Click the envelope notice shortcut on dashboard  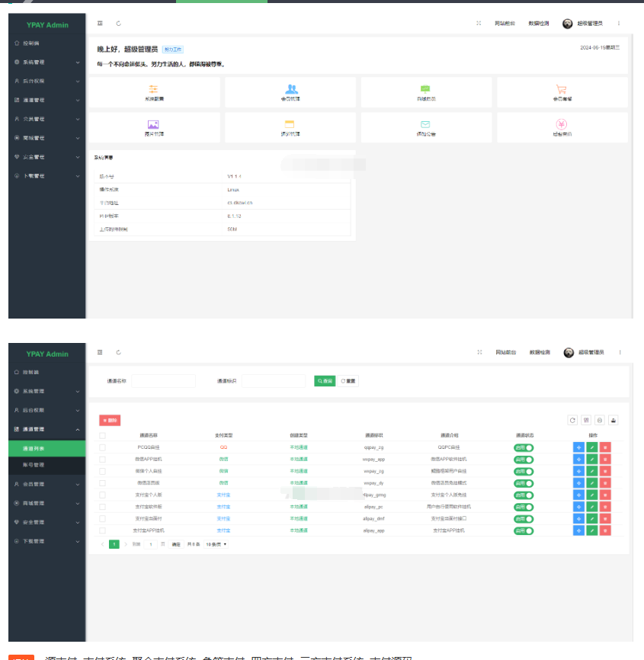[425, 127]
